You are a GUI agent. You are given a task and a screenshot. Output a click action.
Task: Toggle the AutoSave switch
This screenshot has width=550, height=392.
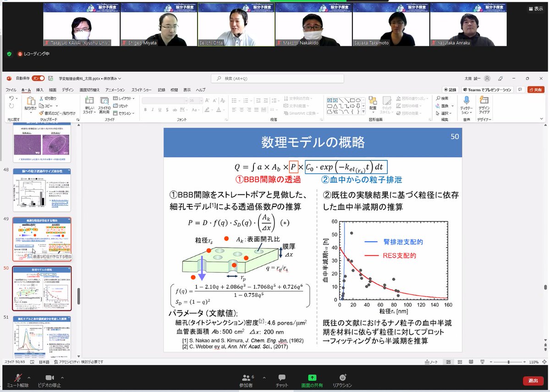tap(38, 78)
